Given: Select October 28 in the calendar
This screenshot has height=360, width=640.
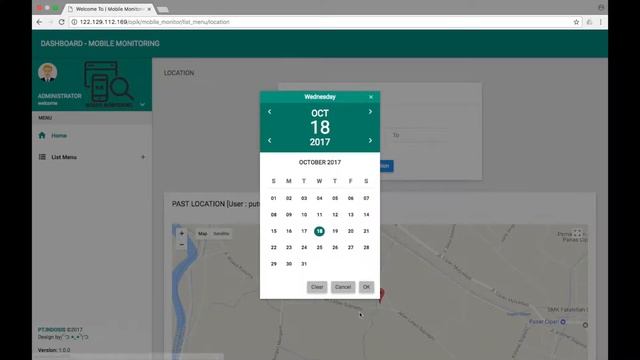Looking at the screenshot, I should (x=366, y=247).
